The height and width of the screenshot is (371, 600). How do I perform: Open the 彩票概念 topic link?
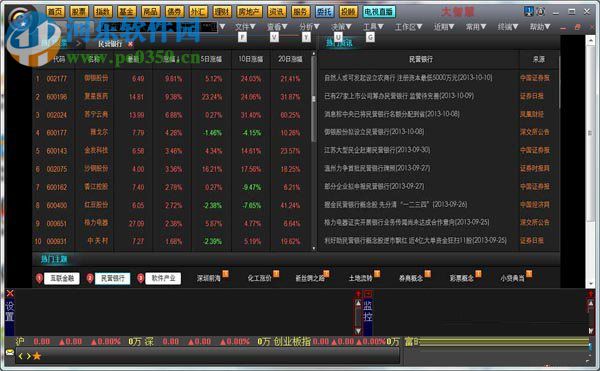(461, 278)
